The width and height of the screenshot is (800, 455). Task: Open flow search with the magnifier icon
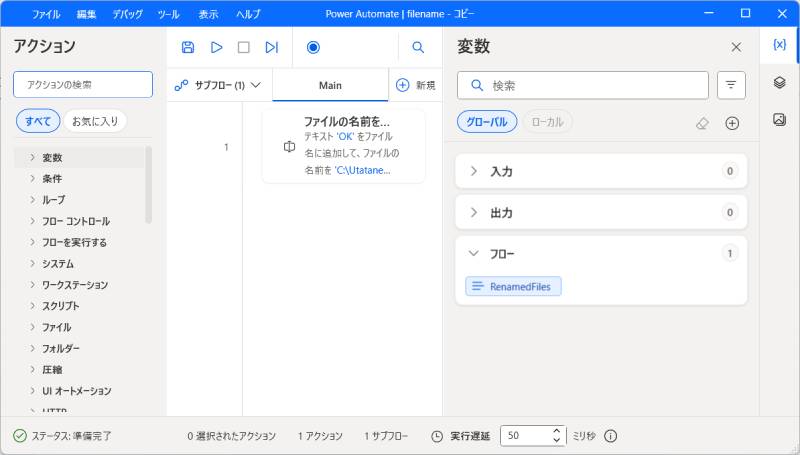pos(418,47)
